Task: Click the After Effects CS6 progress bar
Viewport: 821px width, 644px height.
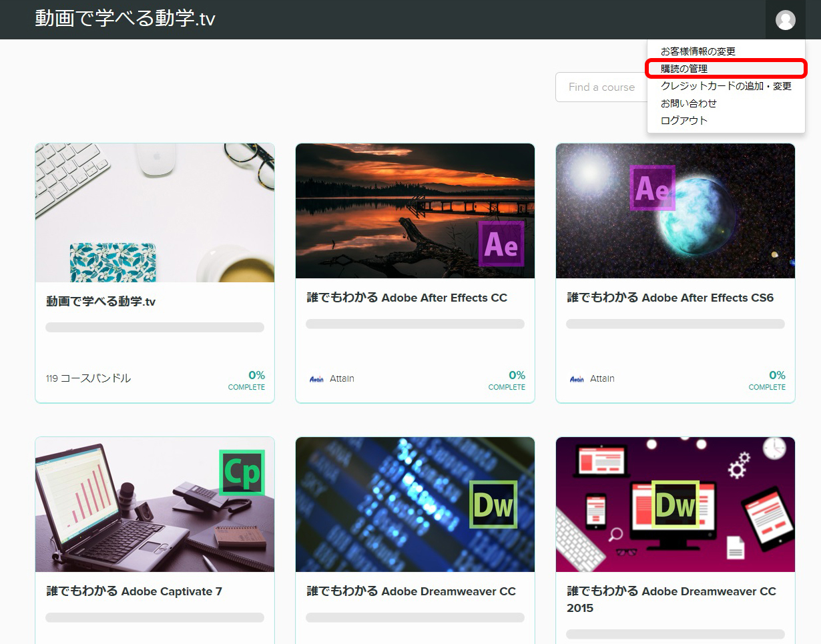Action: [675, 324]
